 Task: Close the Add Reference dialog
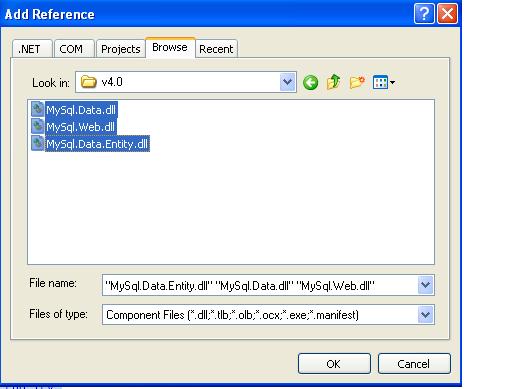coord(447,14)
